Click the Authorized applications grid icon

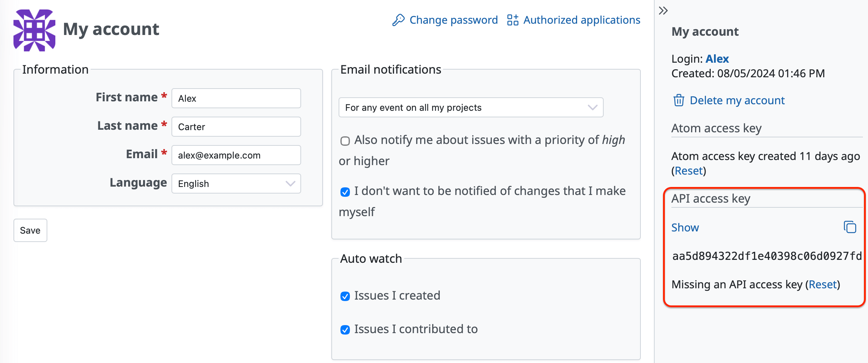point(513,20)
